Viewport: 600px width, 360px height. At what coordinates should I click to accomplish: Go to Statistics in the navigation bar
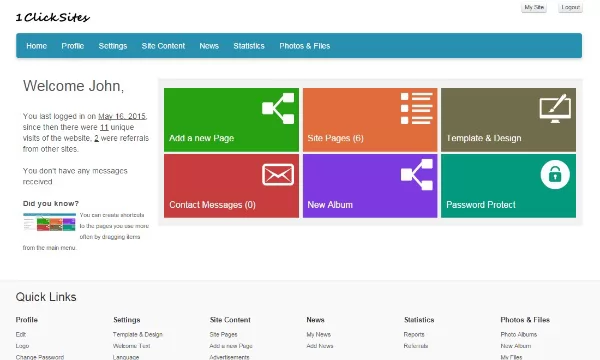click(249, 46)
